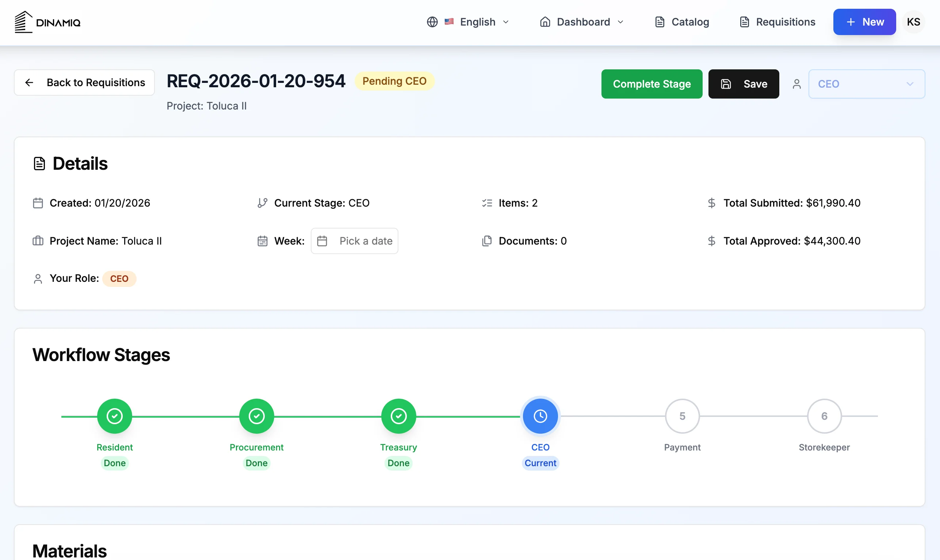Click the Done badge under Resident
The image size is (940, 560).
pyautogui.click(x=114, y=463)
